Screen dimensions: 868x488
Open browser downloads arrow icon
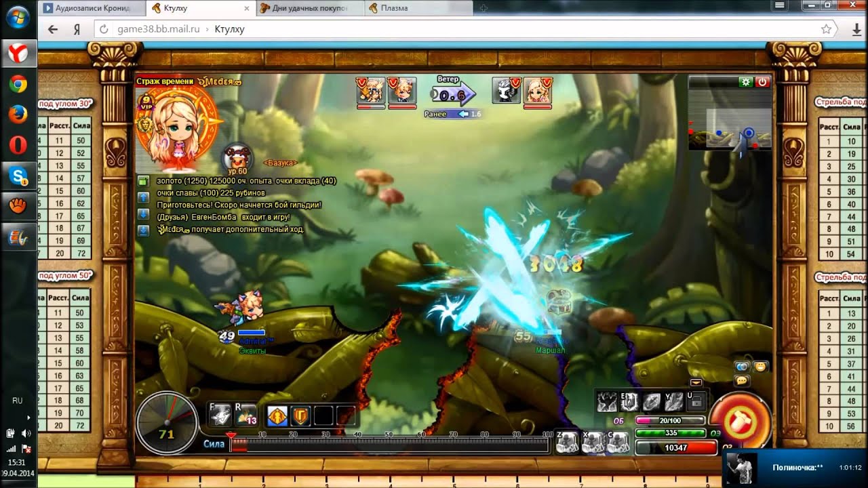point(857,30)
